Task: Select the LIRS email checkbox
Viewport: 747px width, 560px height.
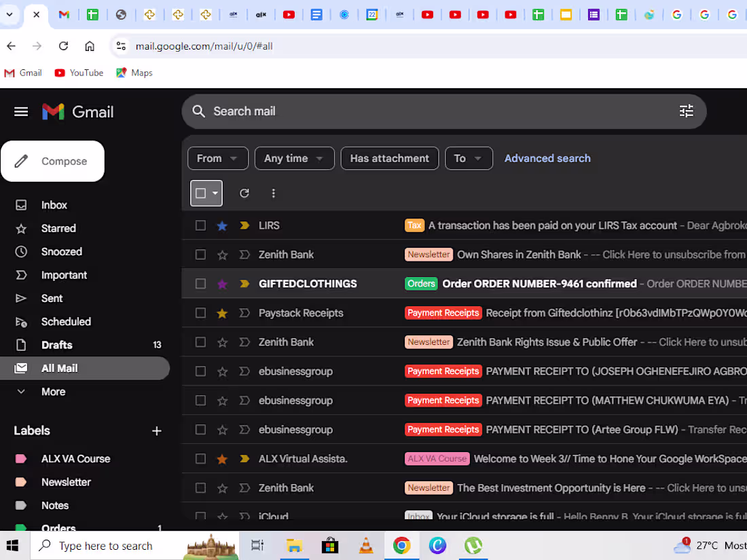Action: click(200, 225)
